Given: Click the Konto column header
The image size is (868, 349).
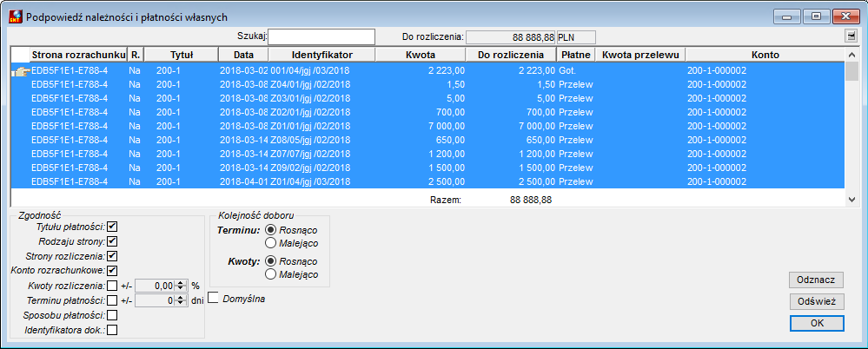Looking at the screenshot, I should (765, 55).
